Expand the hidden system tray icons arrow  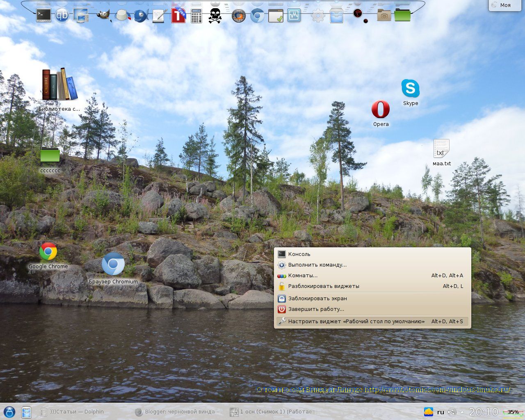click(463, 412)
